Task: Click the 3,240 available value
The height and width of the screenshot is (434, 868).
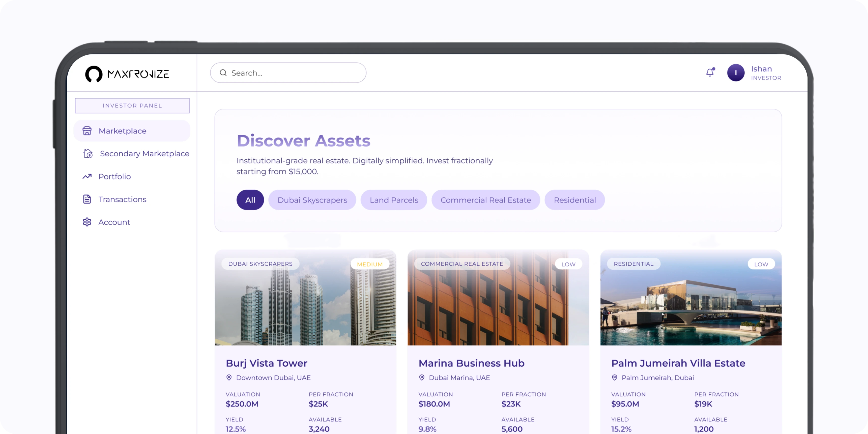Action: click(319, 429)
